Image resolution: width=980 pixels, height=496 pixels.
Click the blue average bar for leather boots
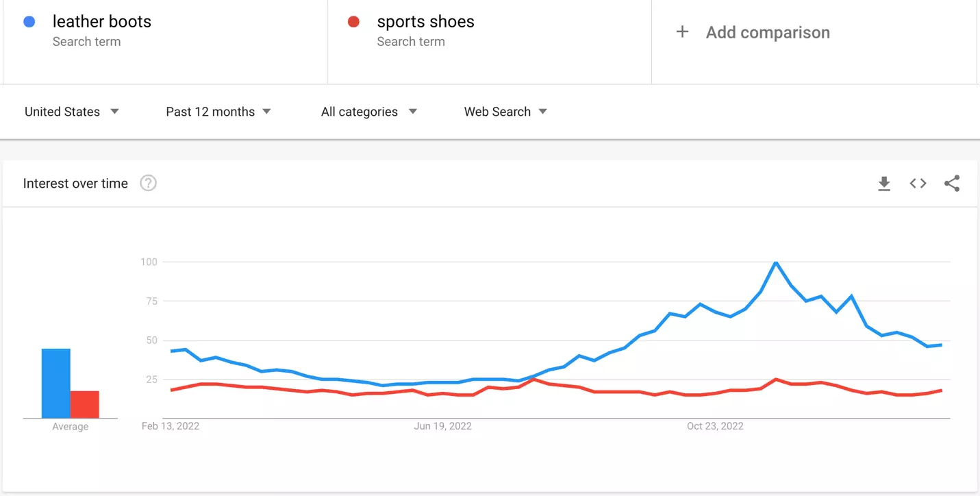(x=56, y=384)
